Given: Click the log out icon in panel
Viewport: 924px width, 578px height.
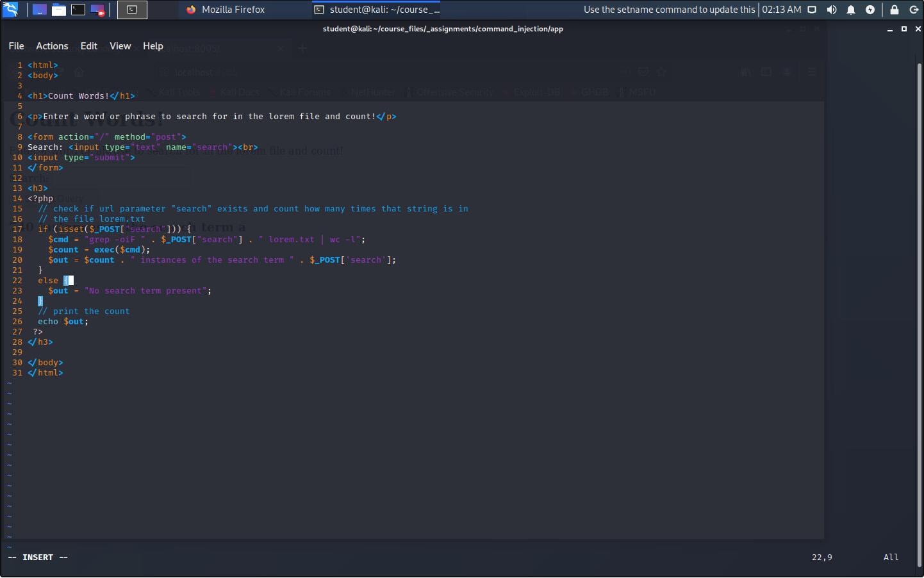Looking at the screenshot, I should [x=914, y=10].
